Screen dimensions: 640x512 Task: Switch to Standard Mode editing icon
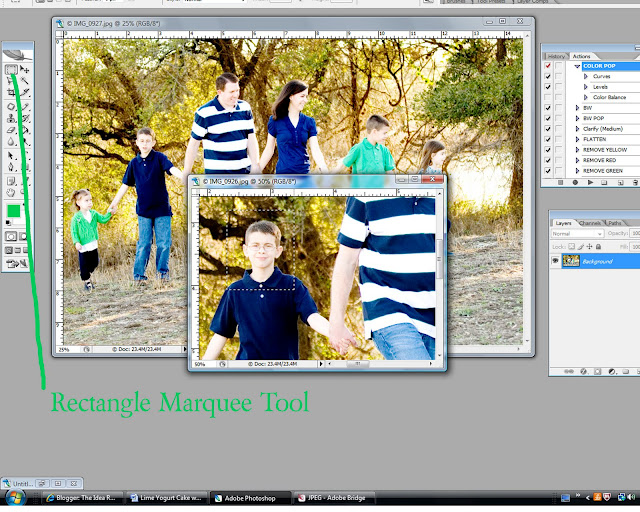coord(11,236)
